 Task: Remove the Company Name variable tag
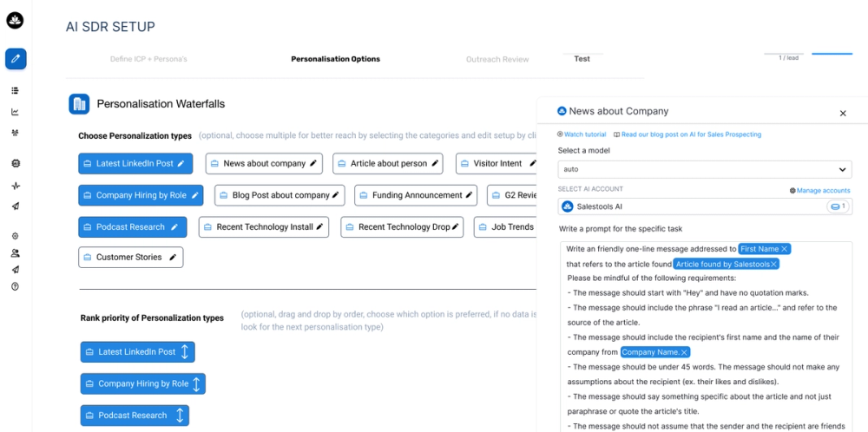684,352
